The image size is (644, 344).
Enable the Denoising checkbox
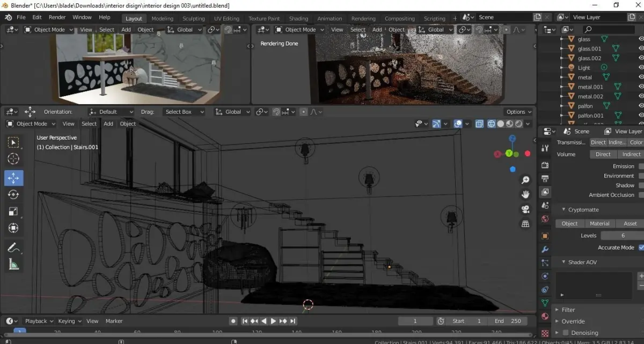[x=565, y=333]
